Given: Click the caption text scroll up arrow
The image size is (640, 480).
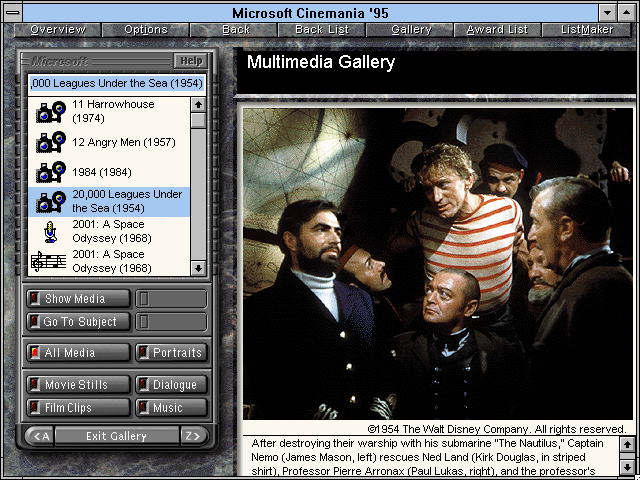Looking at the screenshot, I should (627, 444).
